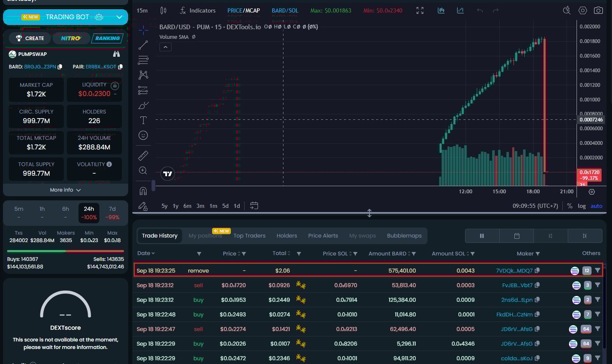Screen dimensions: 612x364
Task: Open the candlestick chart type selector
Action: click(163, 10)
